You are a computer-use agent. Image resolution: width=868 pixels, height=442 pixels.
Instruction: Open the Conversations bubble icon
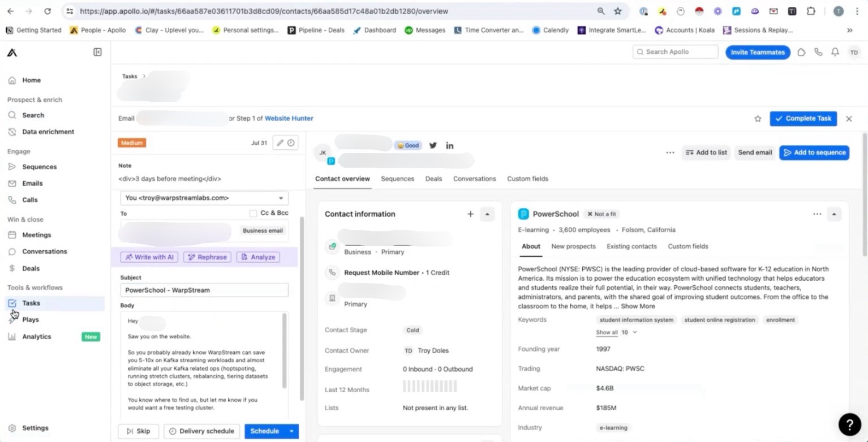[12, 251]
